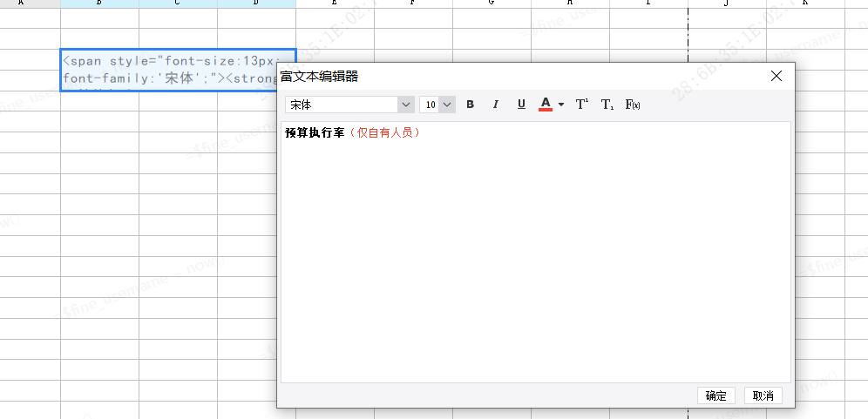Click 取消 to cancel editing

tap(763, 395)
